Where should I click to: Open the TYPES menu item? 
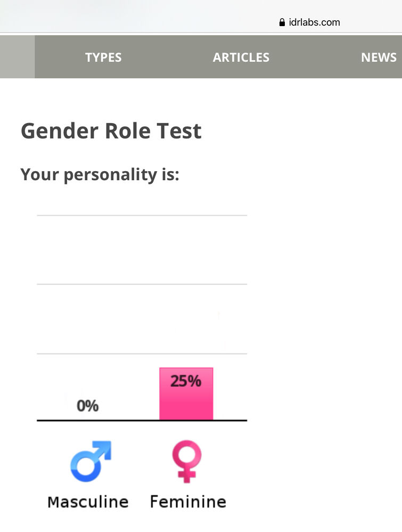coord(103,58)
